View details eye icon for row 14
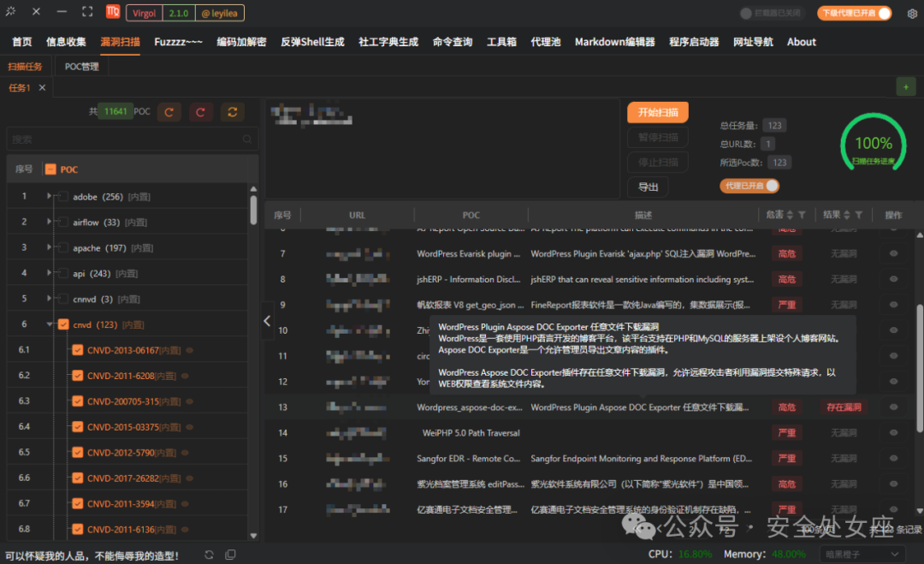The image size is (924, 564). (x=893, y=432)
